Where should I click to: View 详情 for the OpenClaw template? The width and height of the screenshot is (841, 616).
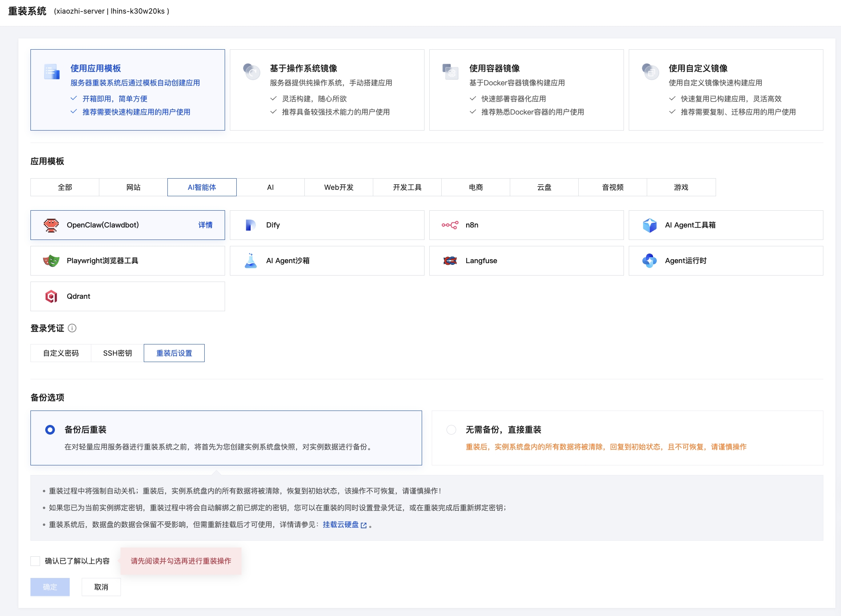(x=205, y=225)
